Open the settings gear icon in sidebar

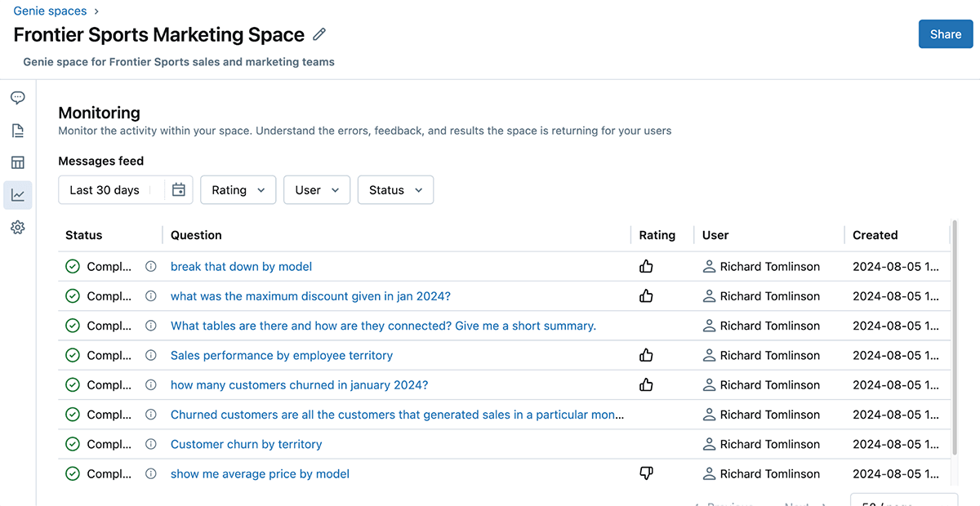pyautogui.click(x=18, y=228)
